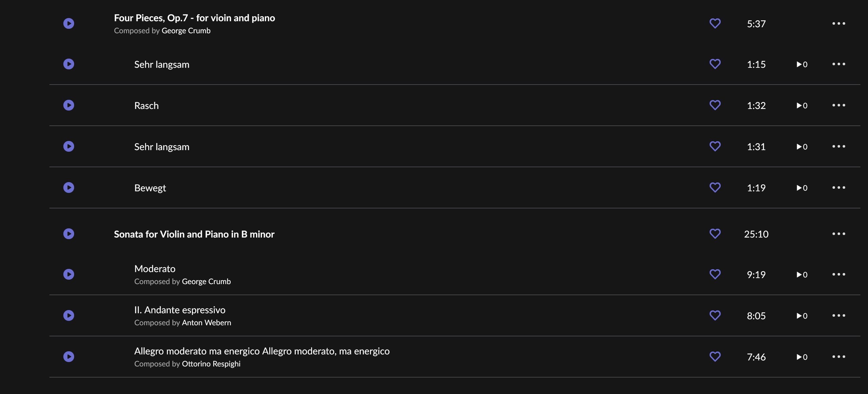Open more options for Sonata in B minor
Image resolution: width=868 pixels, height=394 pixels.
tap(839, 234)
